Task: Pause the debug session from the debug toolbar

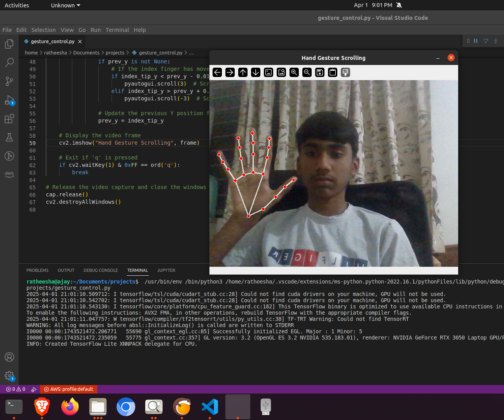Action: (475, 41)
